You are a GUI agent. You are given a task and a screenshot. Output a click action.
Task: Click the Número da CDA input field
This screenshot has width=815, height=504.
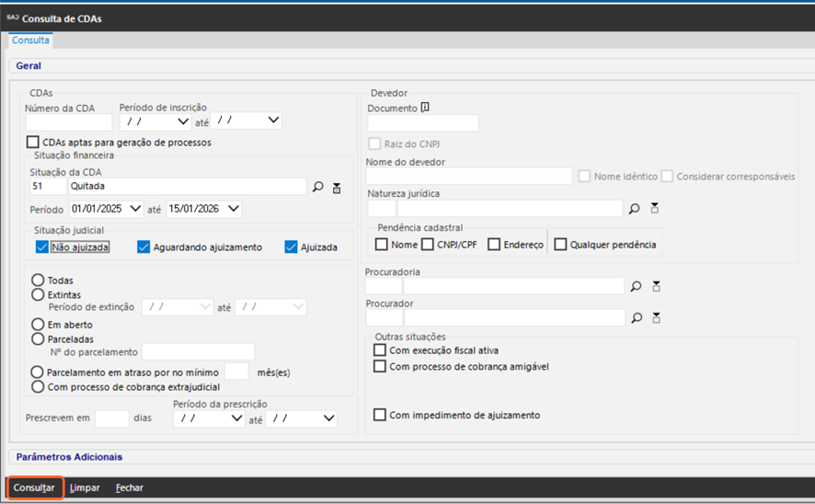click(x=68, y=122)
